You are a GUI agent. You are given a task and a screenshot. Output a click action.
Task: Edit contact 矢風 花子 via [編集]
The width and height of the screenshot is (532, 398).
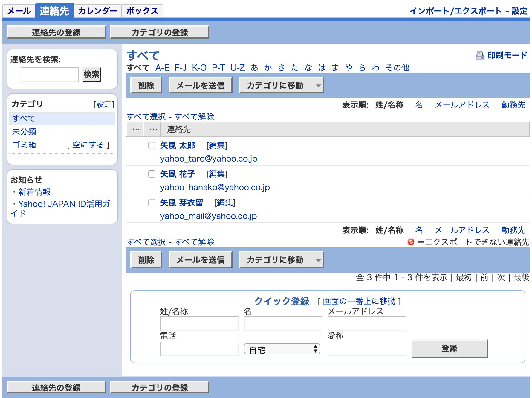pos(217,174)
